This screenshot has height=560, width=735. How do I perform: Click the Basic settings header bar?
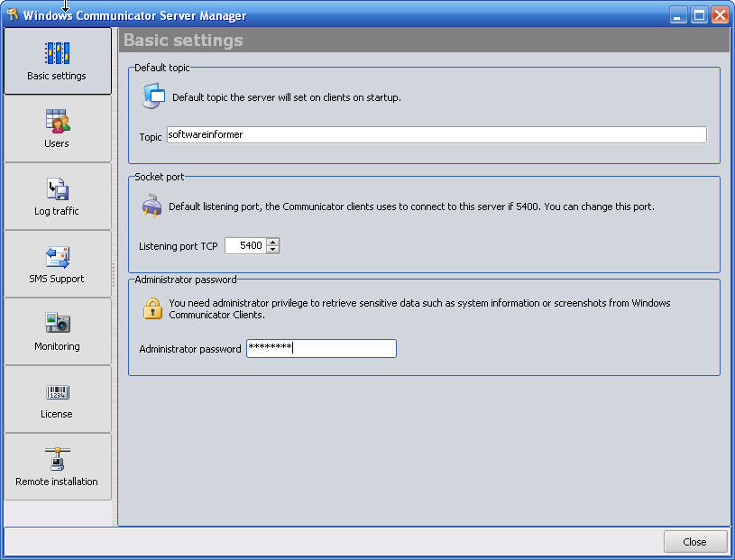click(424, 39)
